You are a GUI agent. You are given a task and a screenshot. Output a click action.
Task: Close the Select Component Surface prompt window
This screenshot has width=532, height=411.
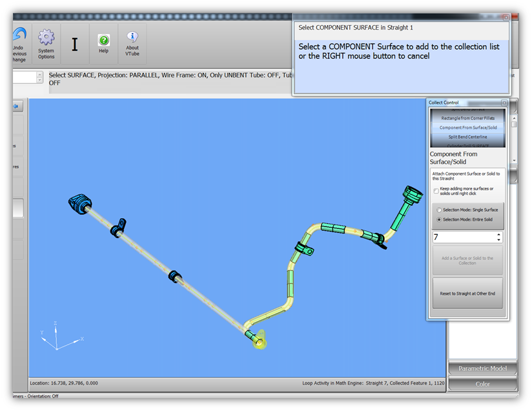coord(506,17)
